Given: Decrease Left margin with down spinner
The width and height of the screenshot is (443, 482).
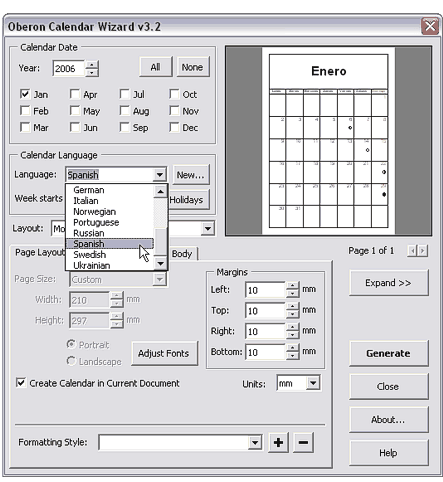Looking at the screenshot, I should click(x=292, y=294).
